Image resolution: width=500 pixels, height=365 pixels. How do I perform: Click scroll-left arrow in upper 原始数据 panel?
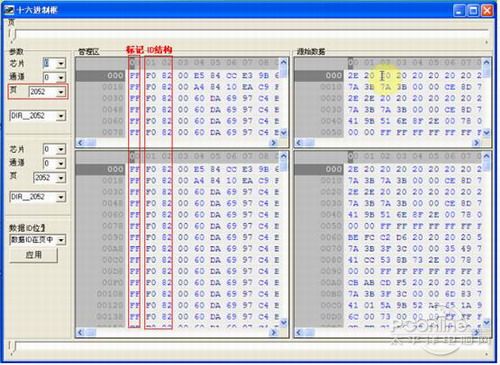pyautogui.click(x=299, y=143)
